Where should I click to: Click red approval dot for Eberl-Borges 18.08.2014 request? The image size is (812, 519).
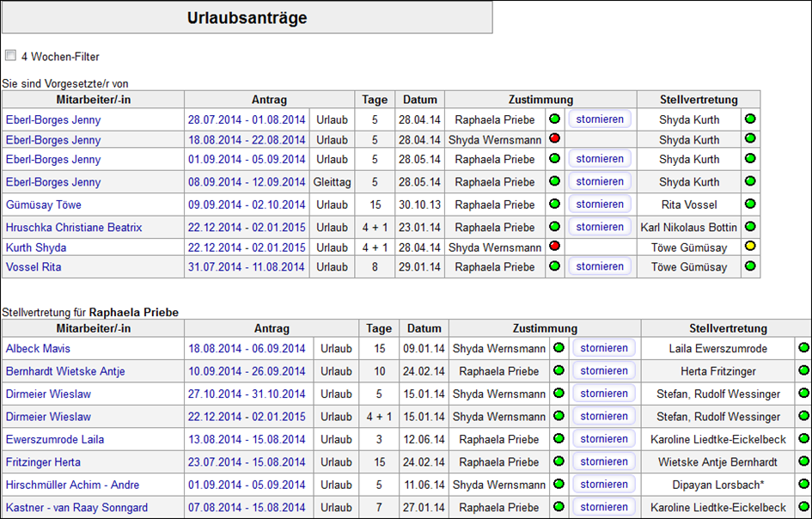[x=554, y=139]
